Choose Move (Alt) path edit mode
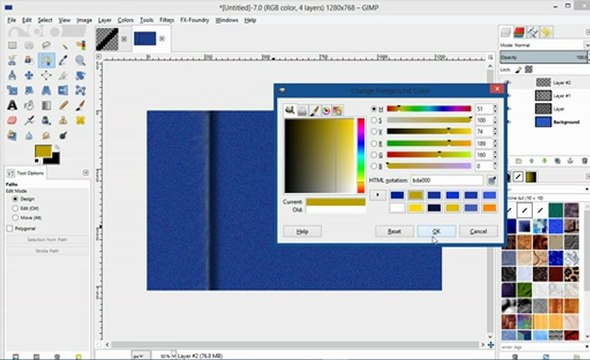The width and height of the screenshot is (590, 360). click(x=15, y=217)
